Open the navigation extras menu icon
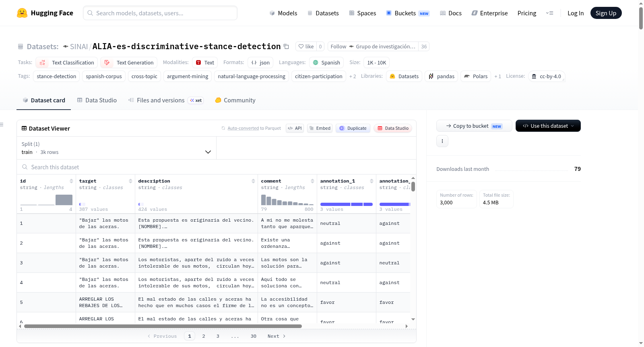Image resolution: width=644 pixels, height=347 pixels. (x=549, y=13)
